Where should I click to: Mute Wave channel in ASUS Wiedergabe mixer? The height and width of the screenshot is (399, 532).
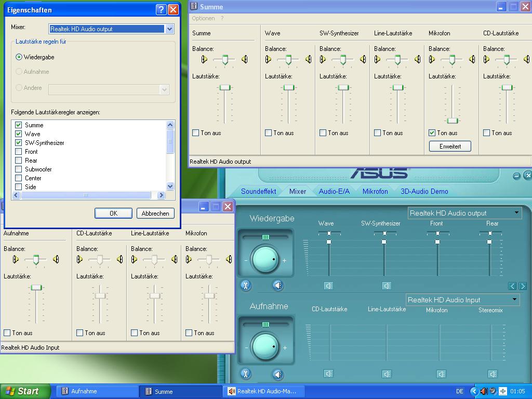tap(328, 286)
